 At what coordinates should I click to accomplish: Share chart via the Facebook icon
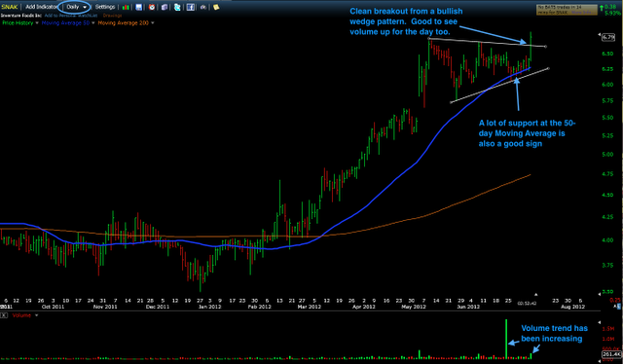tap(191, 7)
